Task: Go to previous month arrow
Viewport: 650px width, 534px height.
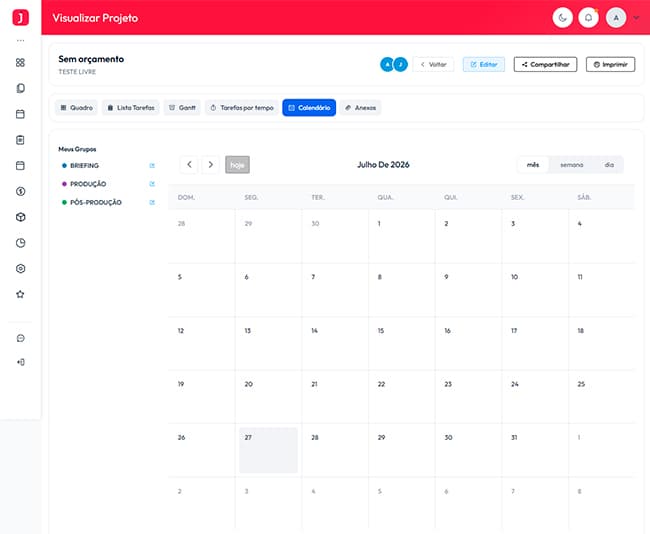Action: 189,165
